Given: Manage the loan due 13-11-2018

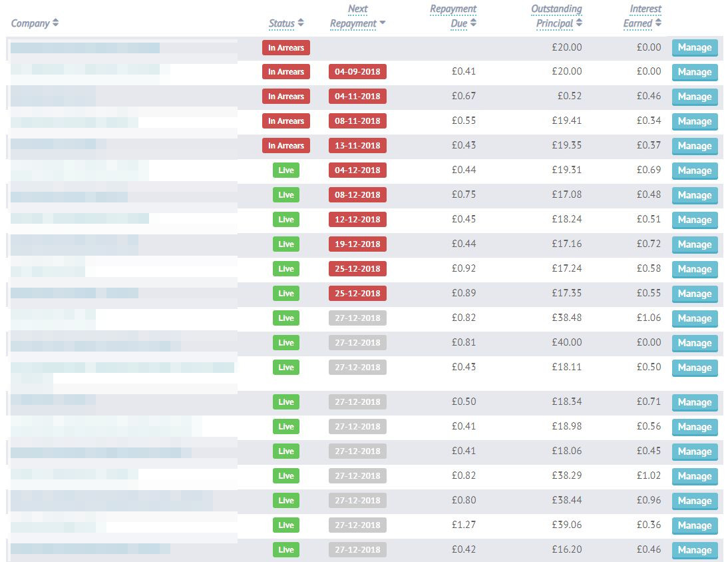Looking at the screenshot, I should pyautogui.click(x=695, y=146).
